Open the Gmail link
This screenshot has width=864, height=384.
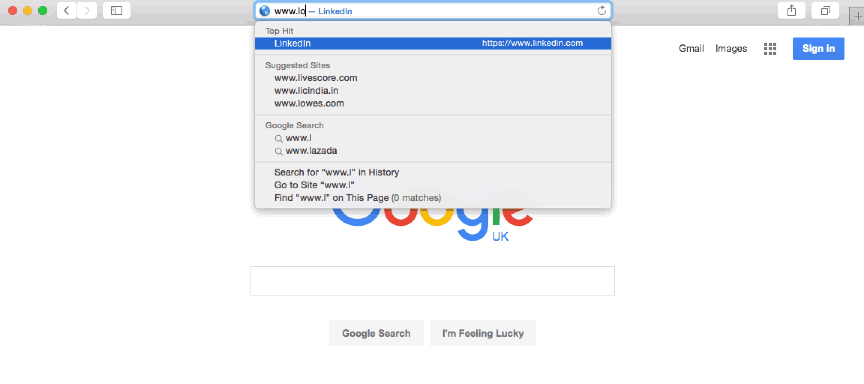point(692,48)
